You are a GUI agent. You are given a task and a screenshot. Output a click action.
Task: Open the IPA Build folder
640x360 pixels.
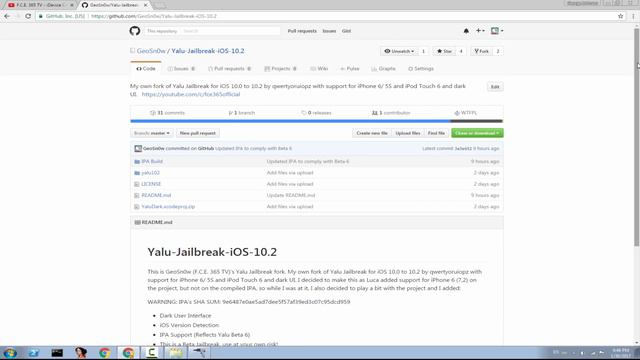tap(152, 162)
